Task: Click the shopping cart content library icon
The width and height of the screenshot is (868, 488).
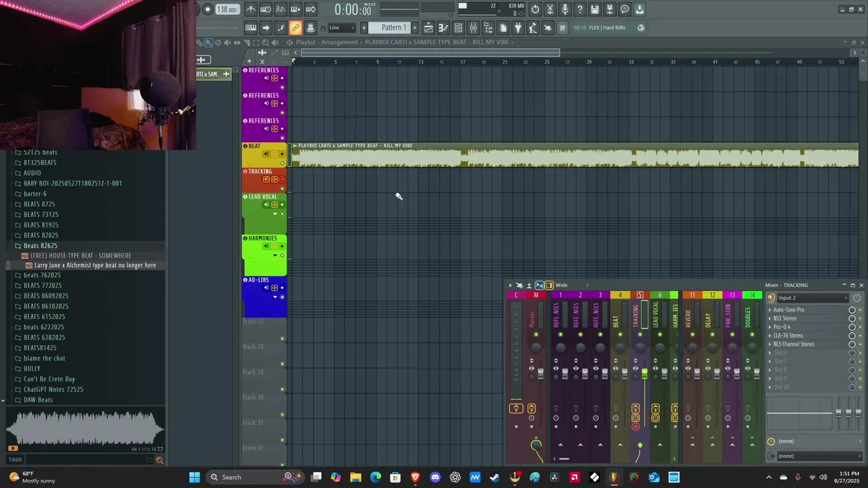Action: pyautogui.click(x=561, y=28)
